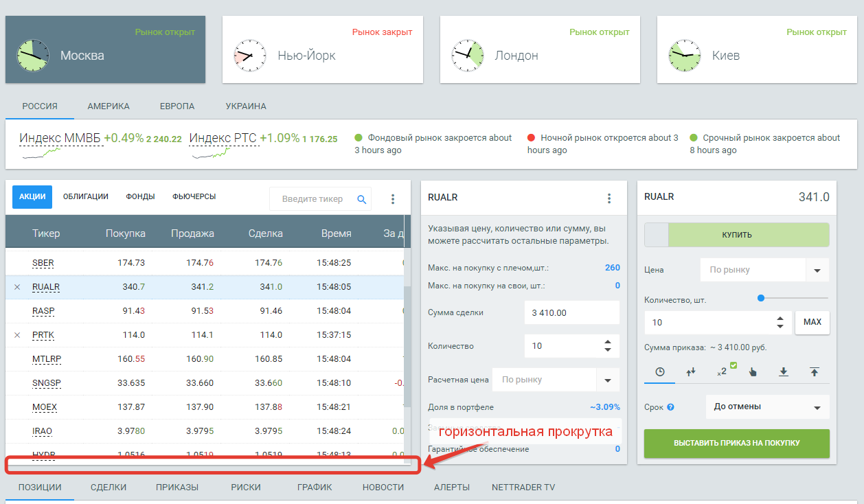Open the ticker search magnifier icon
This screenshot has height=504, width=864.
(362, 199)
